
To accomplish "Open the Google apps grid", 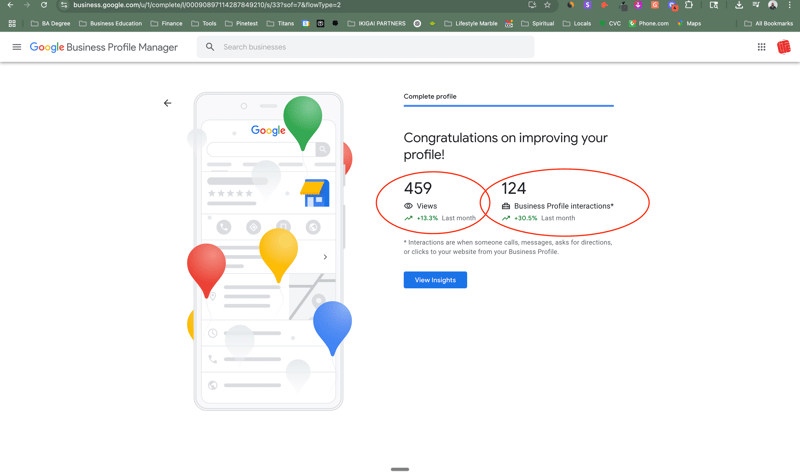I will coord(761,47).
